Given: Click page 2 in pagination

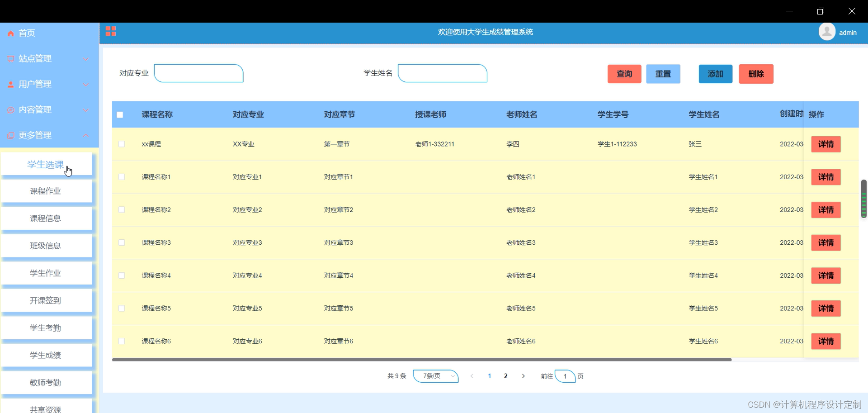Looking at the screenshot, I should click(505, 376).
